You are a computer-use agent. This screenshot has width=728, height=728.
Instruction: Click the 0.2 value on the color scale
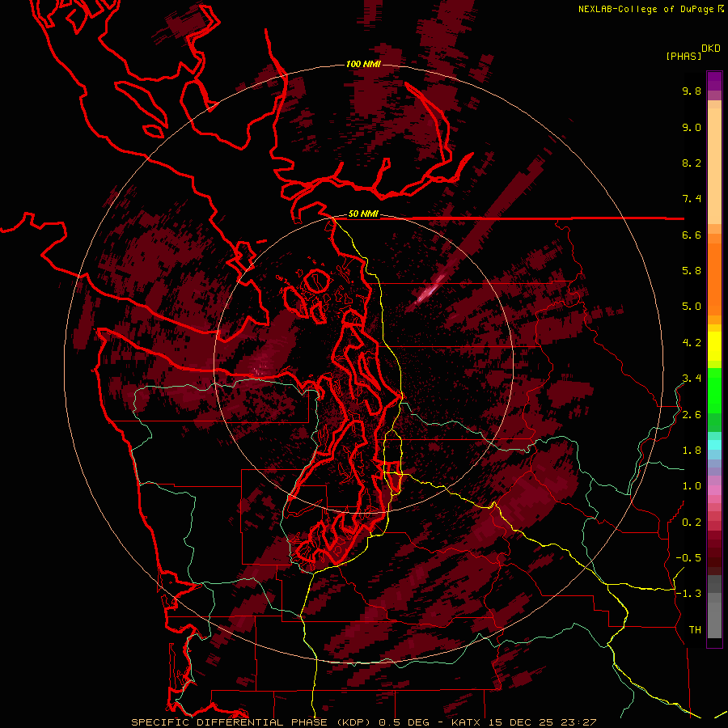(x=692, y=523)
